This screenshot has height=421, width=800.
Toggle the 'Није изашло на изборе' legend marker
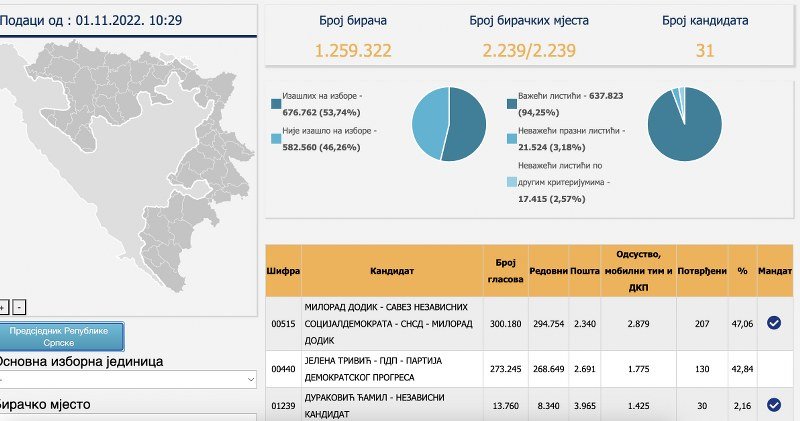tap(276, 137)
